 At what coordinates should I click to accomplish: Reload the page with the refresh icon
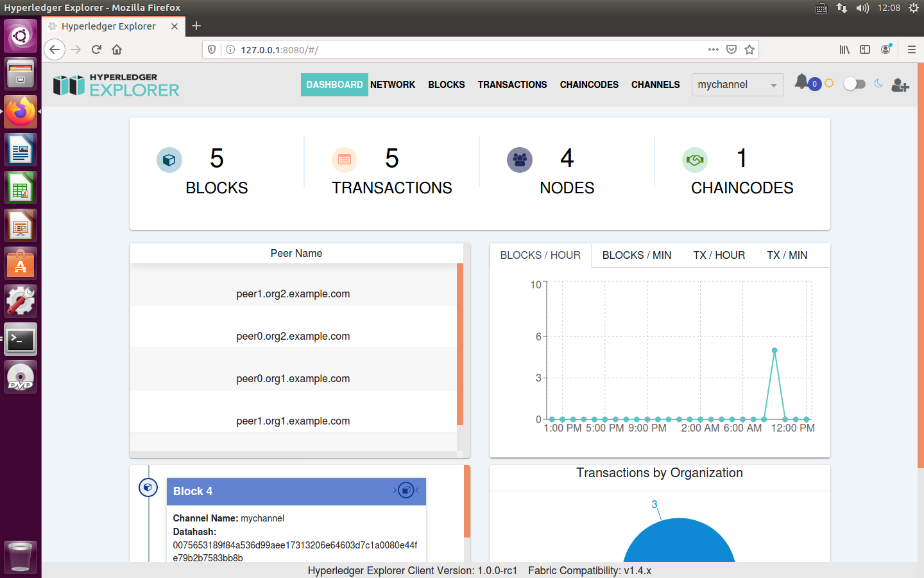click(x=96, y=49)
